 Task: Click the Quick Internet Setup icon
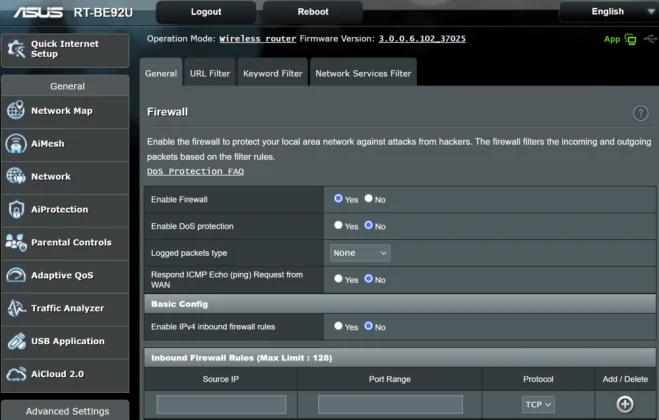click(x=16, y=49)
